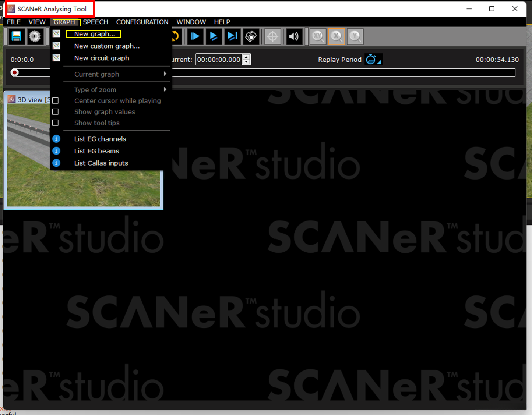The height and width of the screenshot is (415, 532).
Task: Open the HELP menu
Action: pos(222,22)
